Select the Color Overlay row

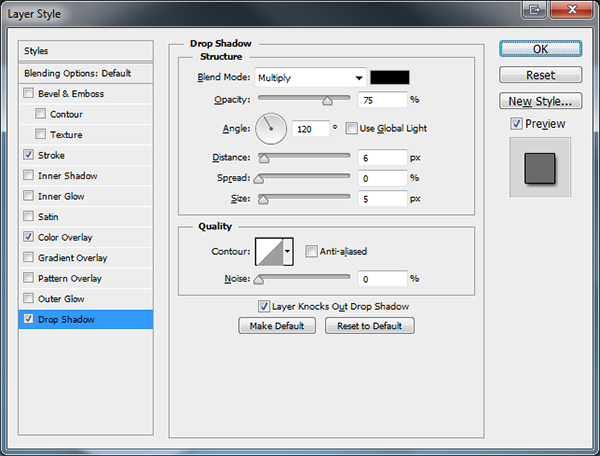tap(86, 237)
